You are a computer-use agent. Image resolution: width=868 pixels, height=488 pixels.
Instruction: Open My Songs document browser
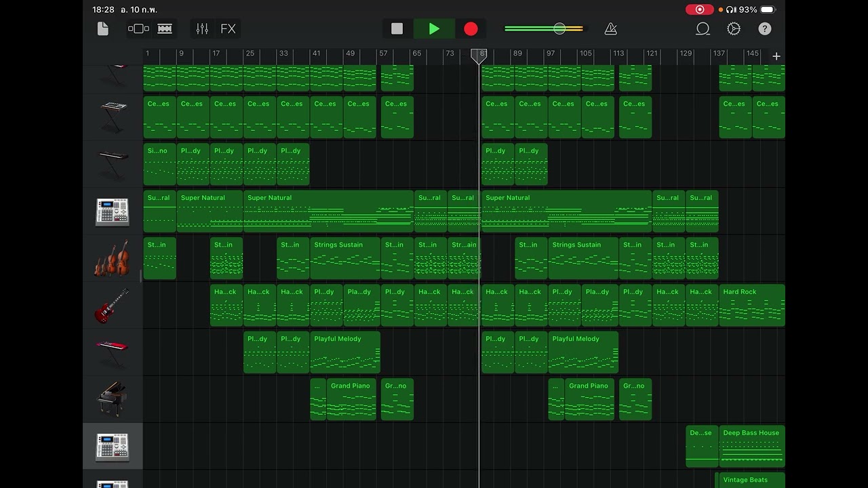pos(103,28)
